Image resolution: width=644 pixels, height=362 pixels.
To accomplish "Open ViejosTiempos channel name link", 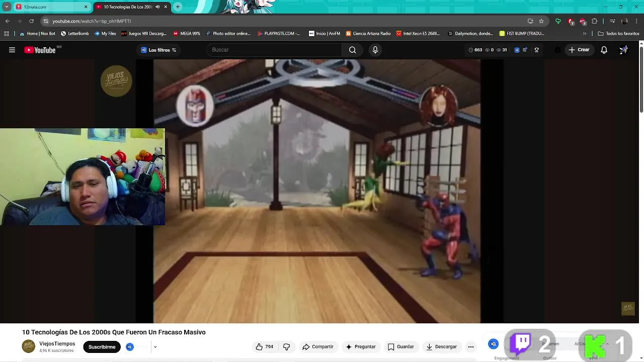I will coord(57,344).
